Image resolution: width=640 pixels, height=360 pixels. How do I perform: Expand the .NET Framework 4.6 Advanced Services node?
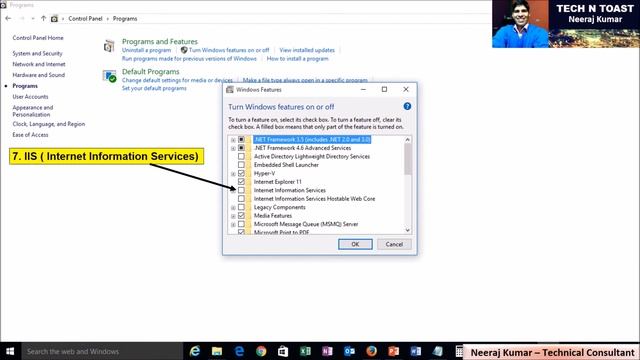233,148
